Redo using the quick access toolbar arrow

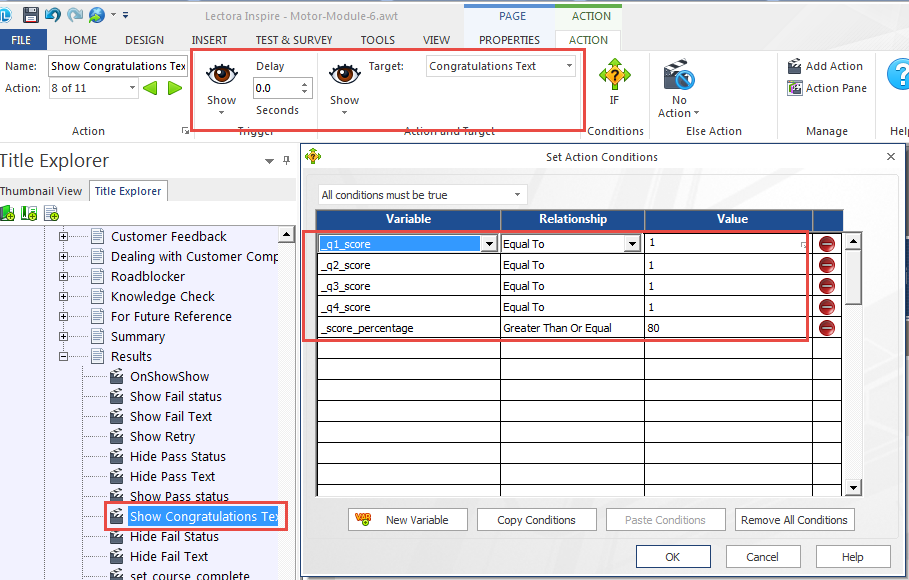(74, 14)
